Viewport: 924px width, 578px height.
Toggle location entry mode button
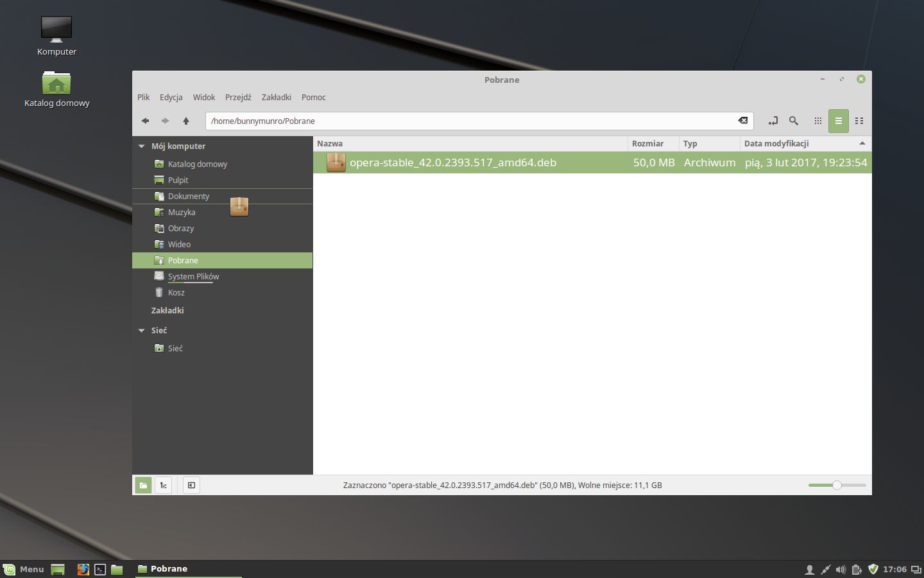[x=773, y=121]
